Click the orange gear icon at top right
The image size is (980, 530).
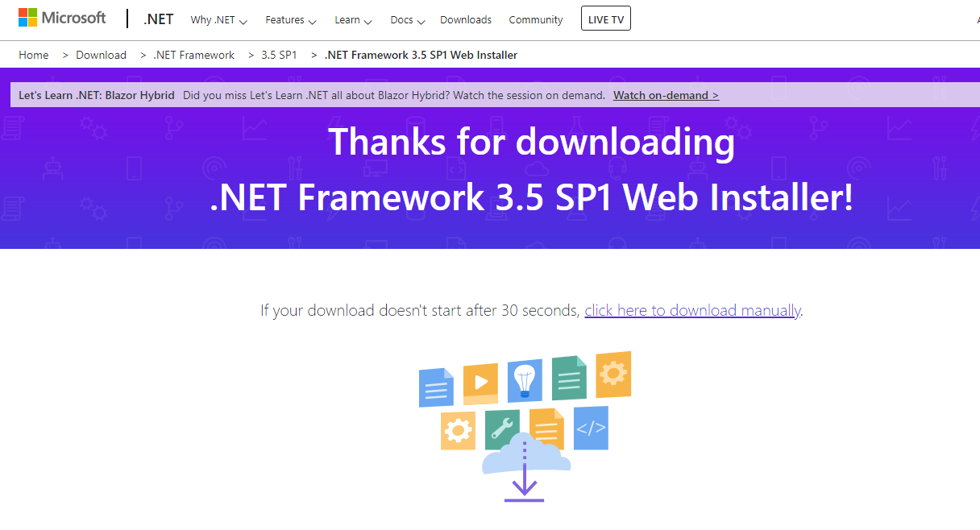(x=613, y=374)
